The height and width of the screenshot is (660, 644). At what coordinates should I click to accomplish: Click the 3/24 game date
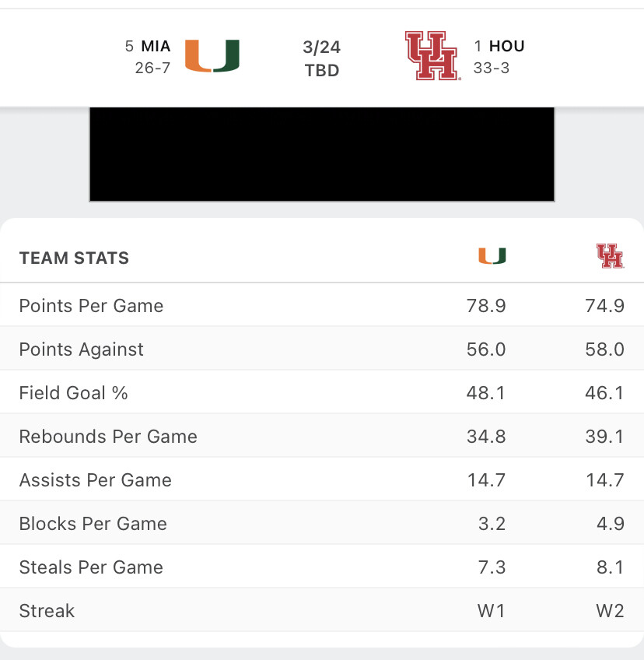point(322,47)
